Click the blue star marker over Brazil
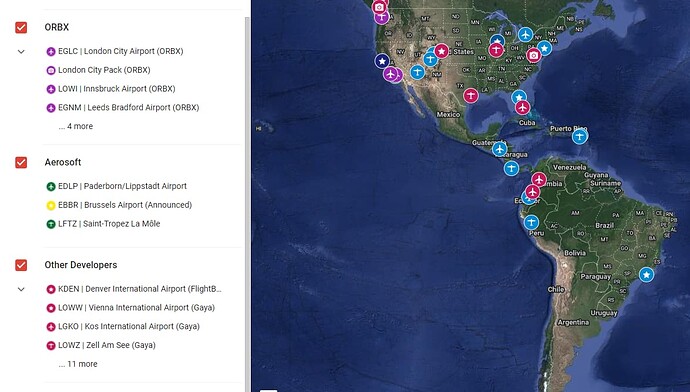Viewport: 690px width, 392px height. (646, 275)
